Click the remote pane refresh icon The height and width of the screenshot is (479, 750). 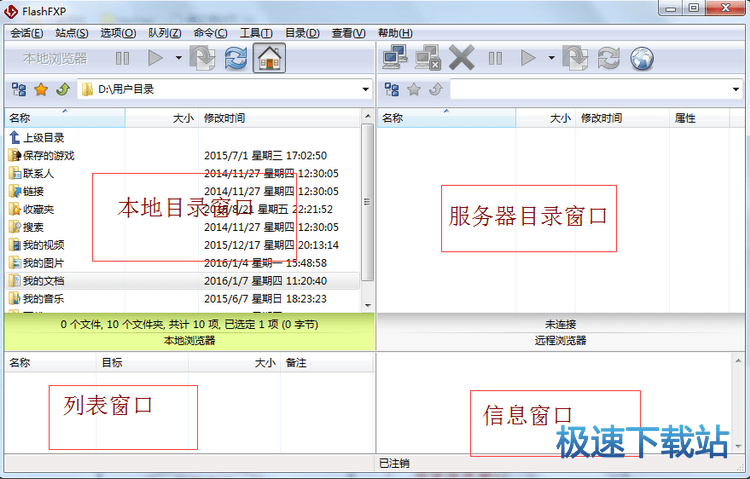click(609, 58)
